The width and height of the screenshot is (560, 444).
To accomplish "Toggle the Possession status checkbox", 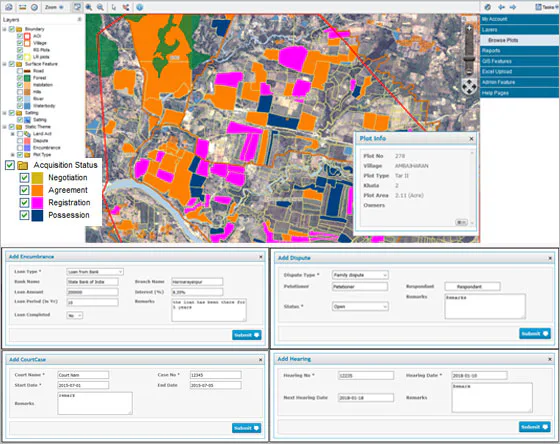I will [24, 215].
